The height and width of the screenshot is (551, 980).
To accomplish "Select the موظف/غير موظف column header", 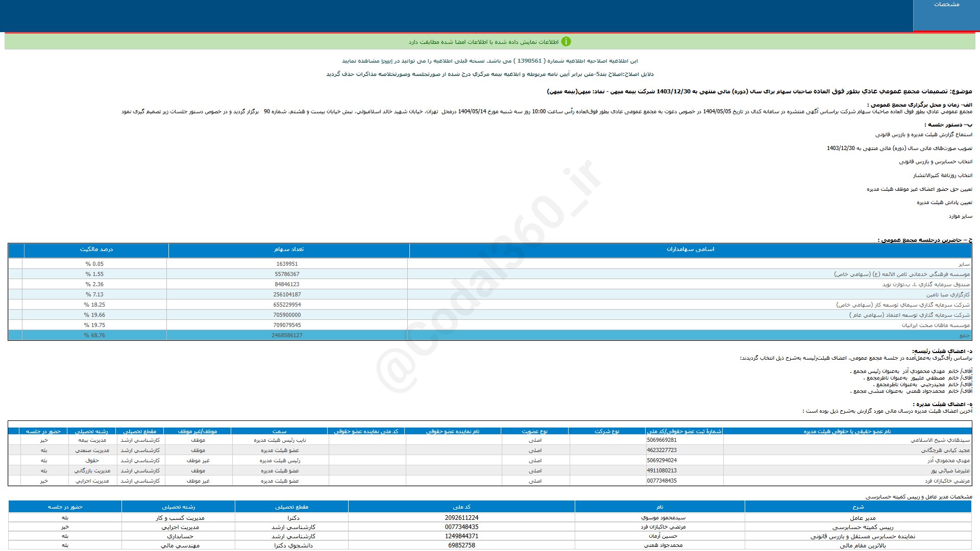I will click(x=197, y=432).
